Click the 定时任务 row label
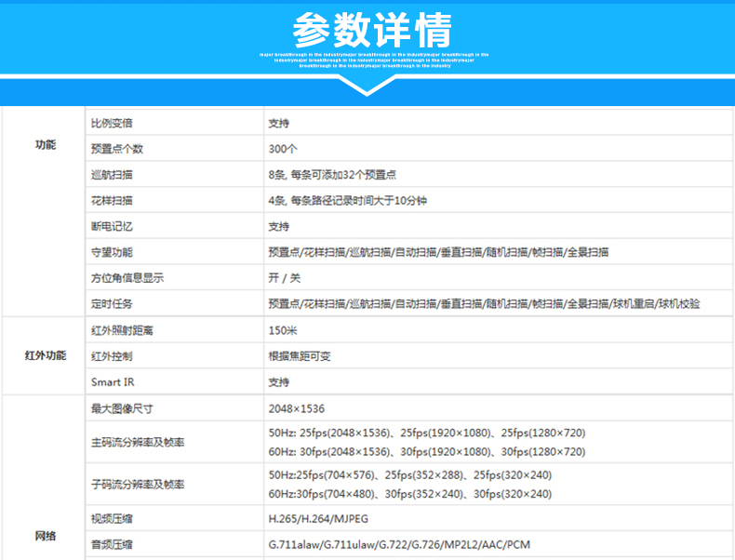This screenshot has width=735, height=560. (x=112, y=304)
